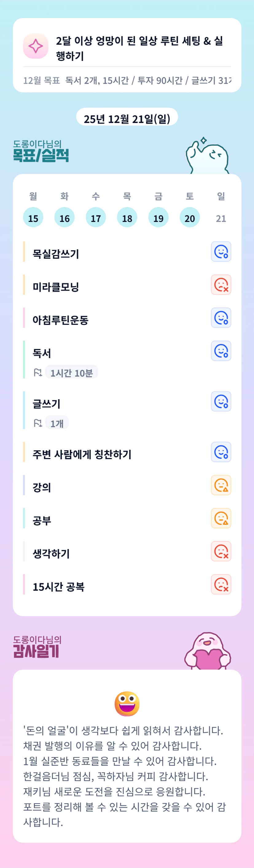Click the orange partial face for 강의
This screenshot has width=254, height=868.
pos(221,485)
